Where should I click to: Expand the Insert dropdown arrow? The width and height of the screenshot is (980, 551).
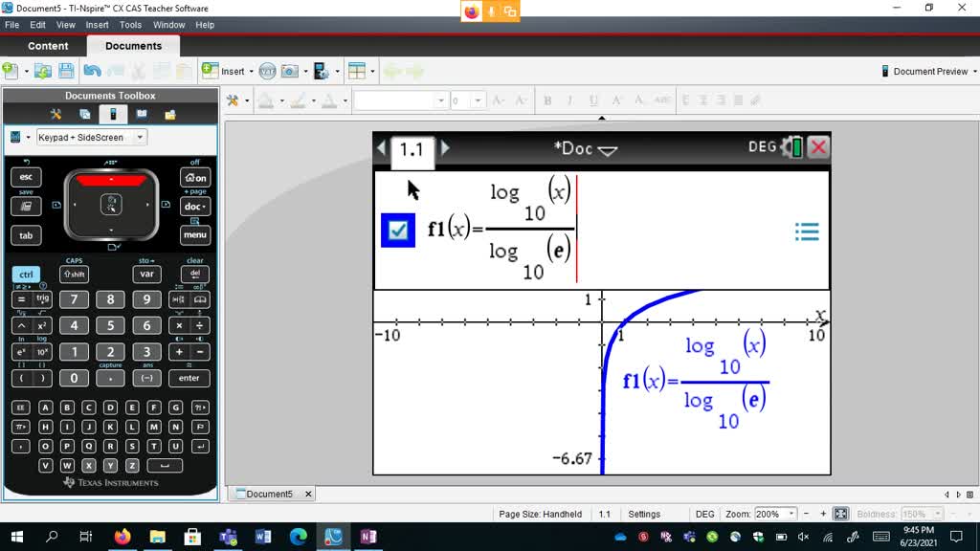click(x=252, y=72)
